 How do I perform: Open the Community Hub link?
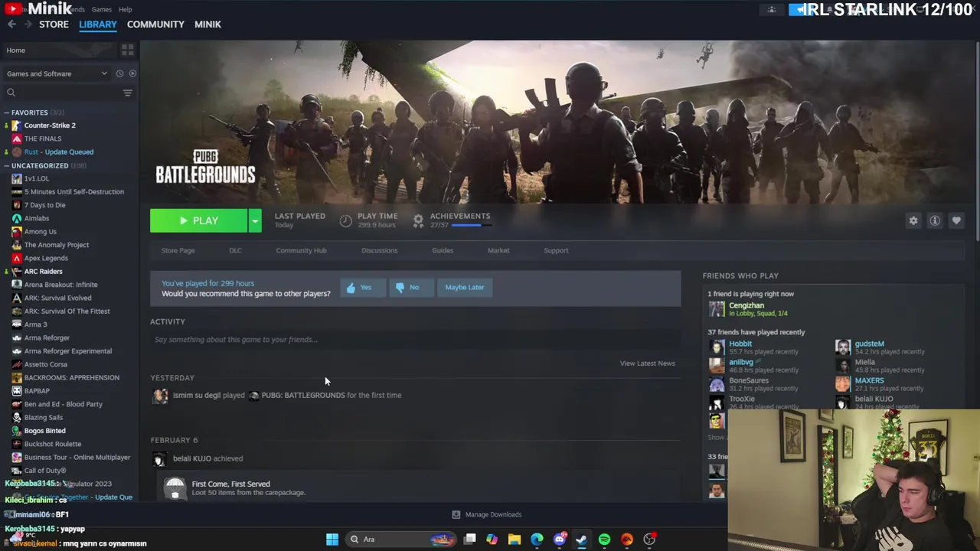(301, 250)
